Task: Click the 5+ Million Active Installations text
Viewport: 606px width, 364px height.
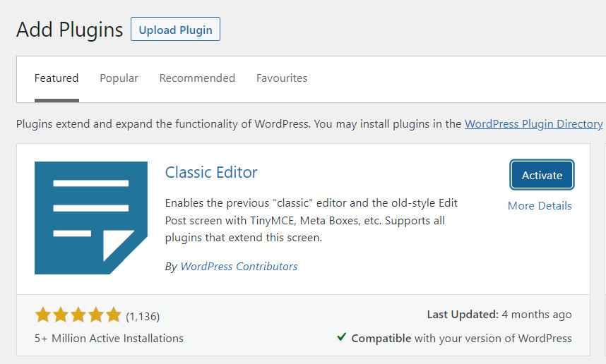Action: coord(109,339)
